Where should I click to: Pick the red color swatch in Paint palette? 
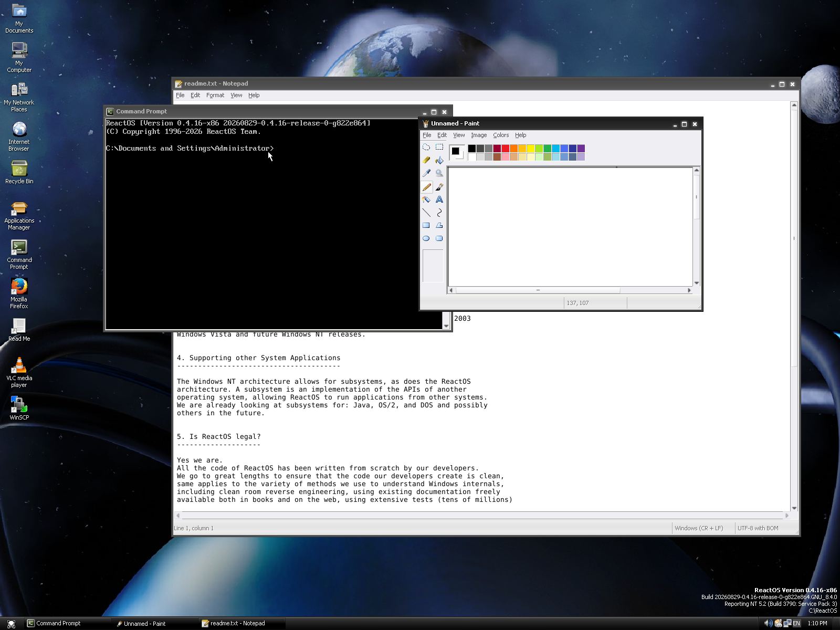(505, 149)
